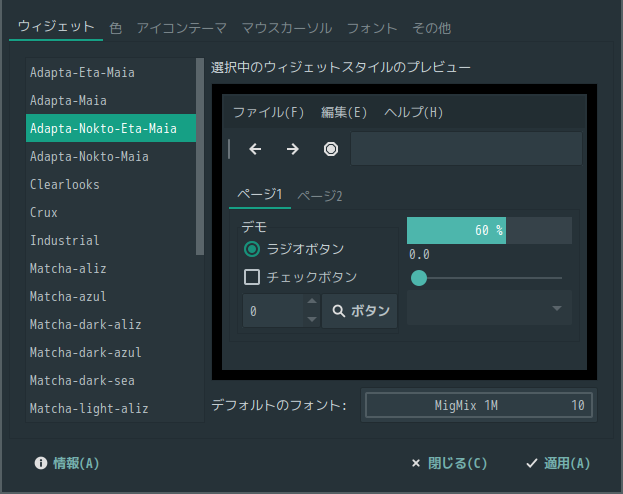
Task: Select the Clearlooks style
Action: tap(111, 184)
